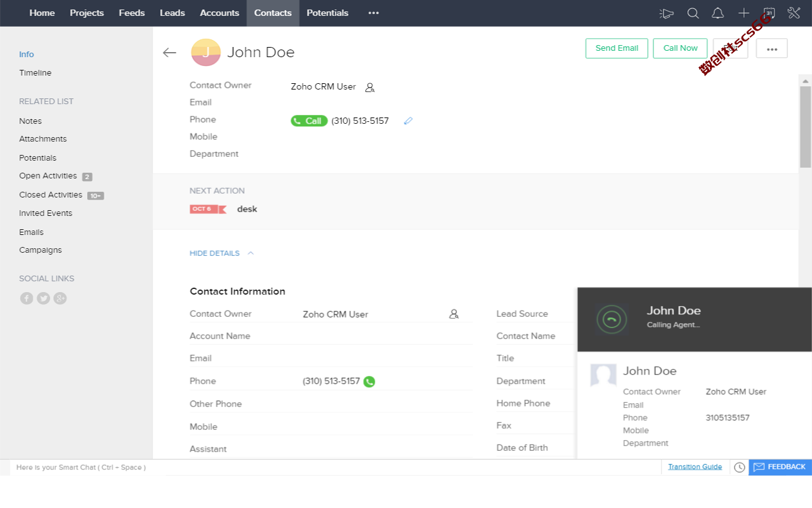Expand more modules ellipsis in top navigation
This screenshot has width=812, height=508.
click(x=374, y=13)
